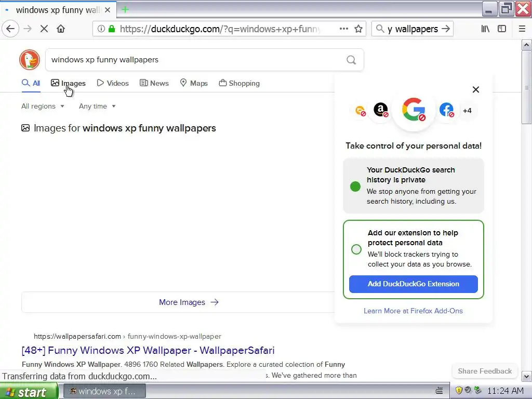Click the green secure padlock icon
This screenshot has height=399, width=532.
click(x=112, y=29)
